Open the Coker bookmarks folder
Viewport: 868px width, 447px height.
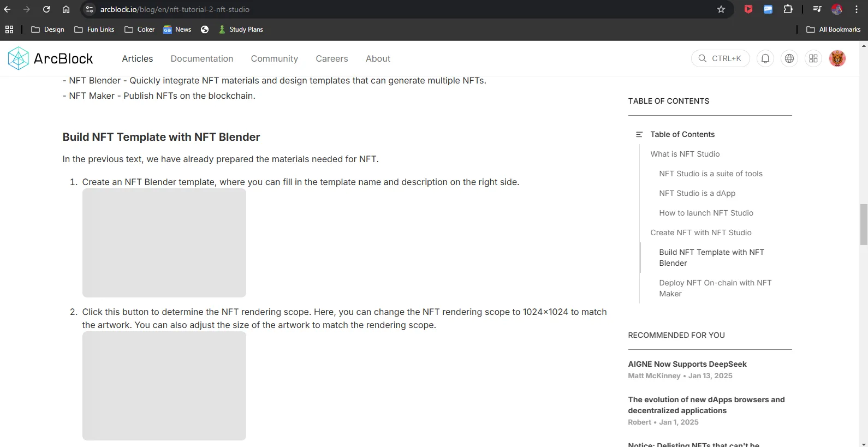140,29
